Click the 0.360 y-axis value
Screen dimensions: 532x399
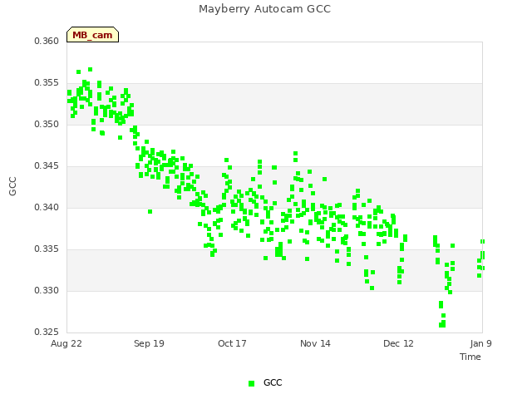pos(47,41)
